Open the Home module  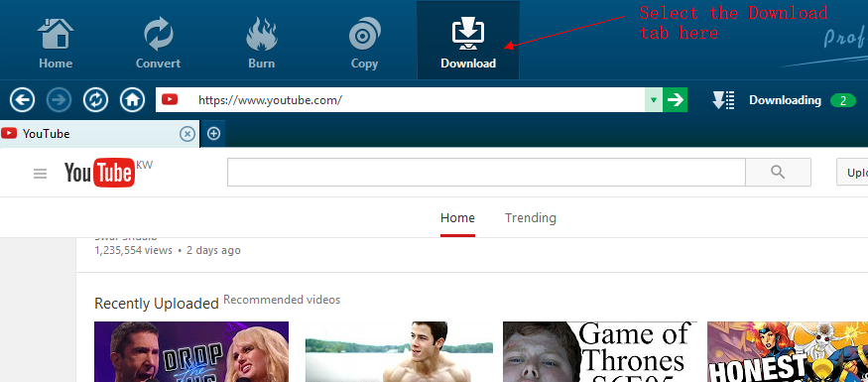coord(56,44)
